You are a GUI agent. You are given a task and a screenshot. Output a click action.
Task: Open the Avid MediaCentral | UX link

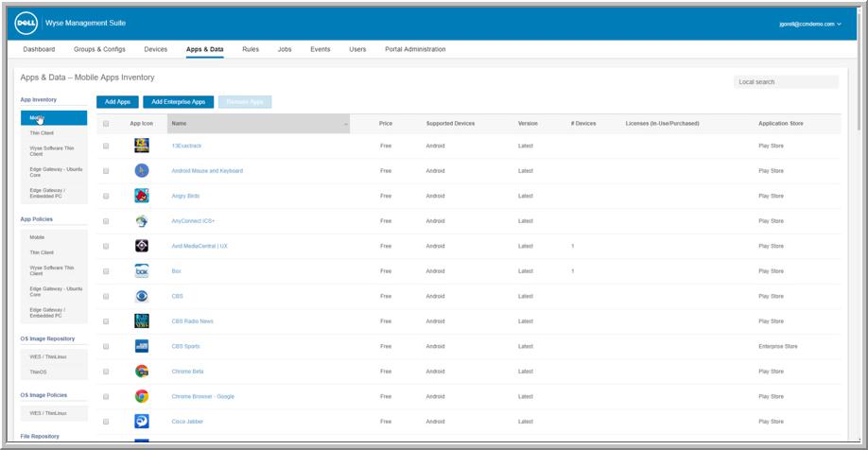pyautogui.click(x=200, y=246)
